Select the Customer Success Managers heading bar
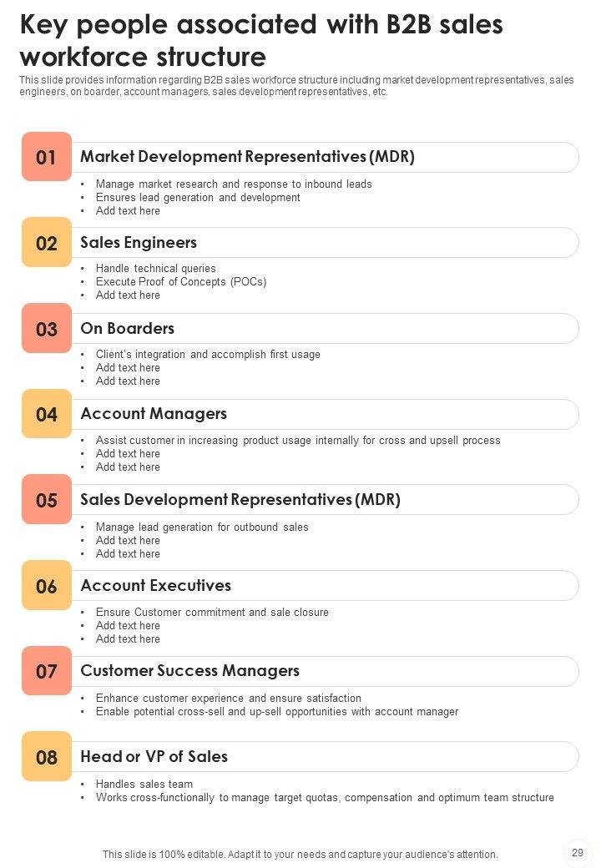Screen dimensions: 601x868 click(326, 671)
